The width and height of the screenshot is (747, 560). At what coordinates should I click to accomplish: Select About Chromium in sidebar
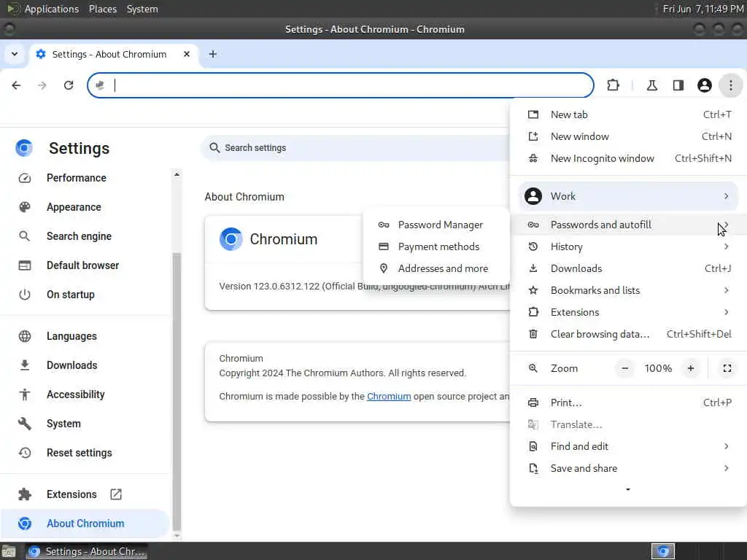85,524
